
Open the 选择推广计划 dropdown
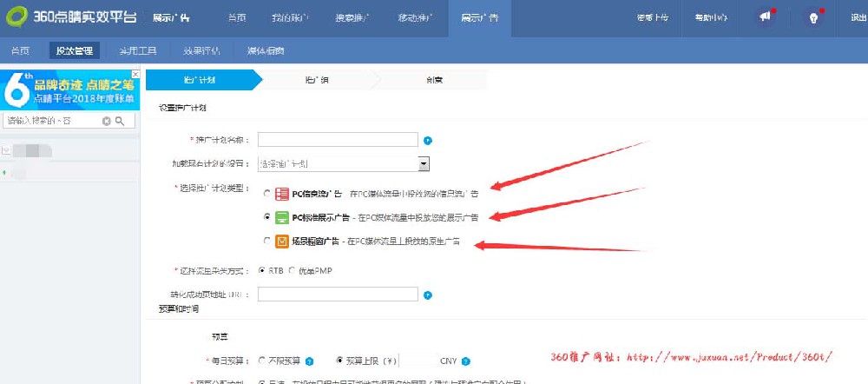(x=344, y=164)
